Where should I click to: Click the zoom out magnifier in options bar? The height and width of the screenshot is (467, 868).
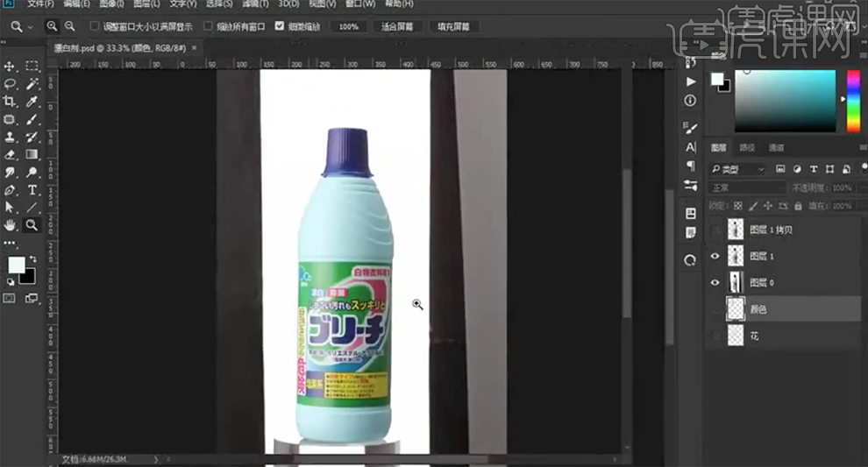coord(69,26)
